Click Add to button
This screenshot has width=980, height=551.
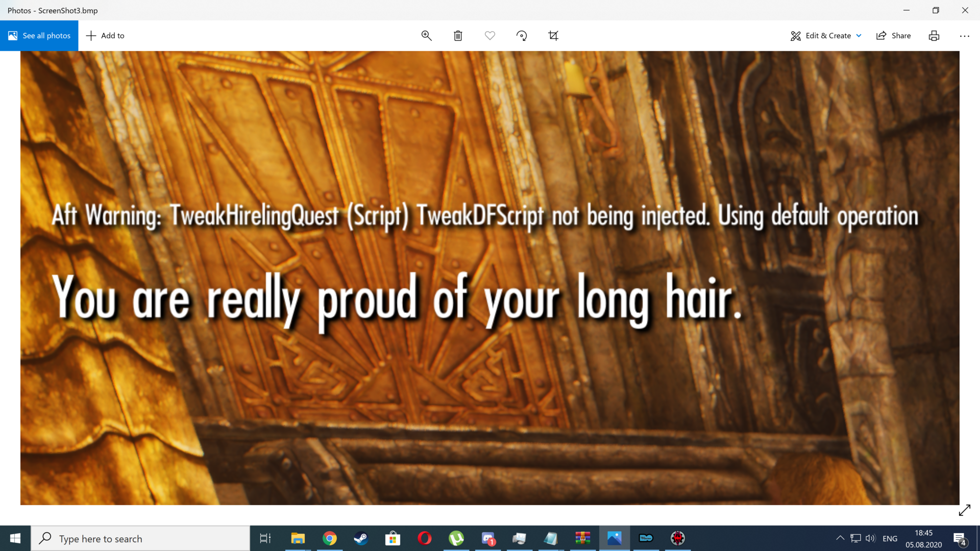tap(105, 36)
